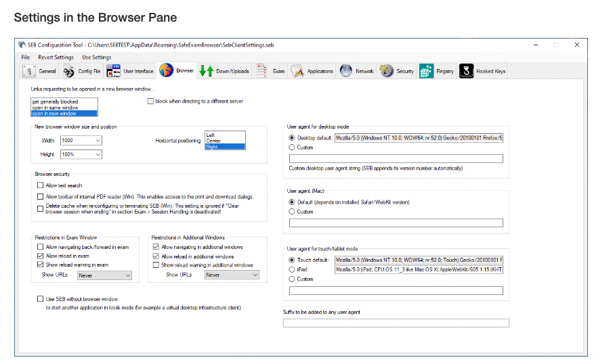Close the SEB Configuration Tool window
This screenshot has height=364, width=613.
[x=577, y=45]
